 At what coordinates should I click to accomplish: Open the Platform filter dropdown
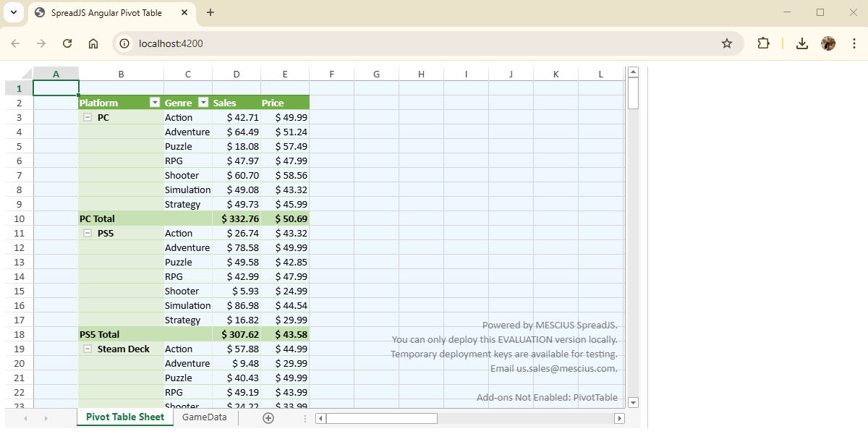154,103
